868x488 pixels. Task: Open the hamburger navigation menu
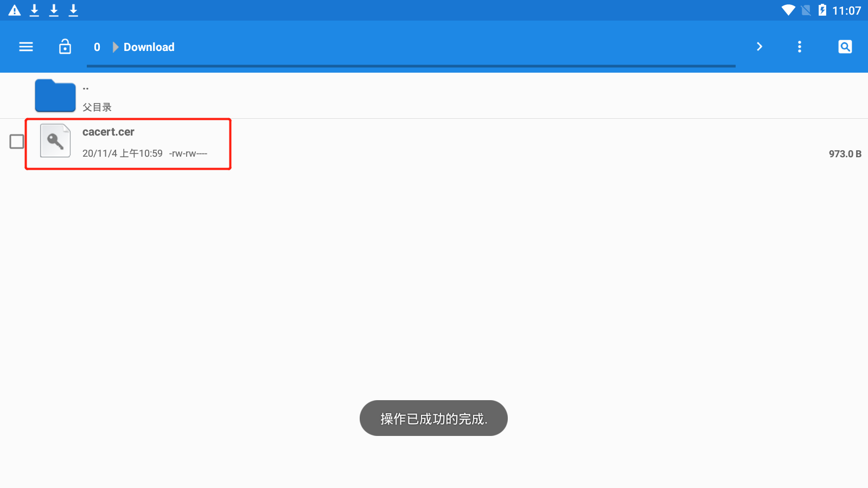(26, 47)
